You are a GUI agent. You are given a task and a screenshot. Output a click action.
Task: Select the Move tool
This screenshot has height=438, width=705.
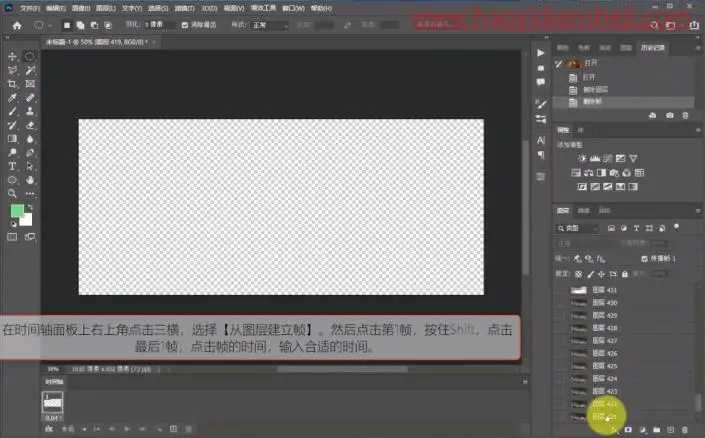pyautogui.click(x=13, y=56)
